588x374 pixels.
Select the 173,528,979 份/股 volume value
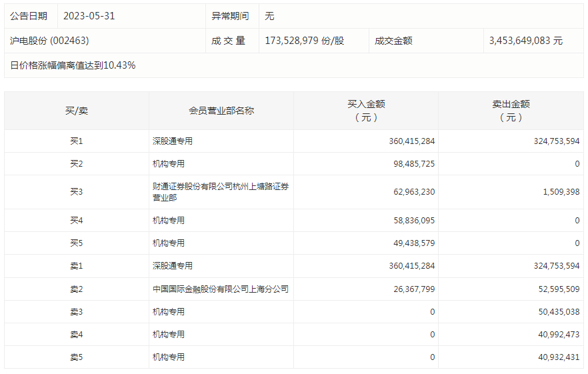[305, 41]
